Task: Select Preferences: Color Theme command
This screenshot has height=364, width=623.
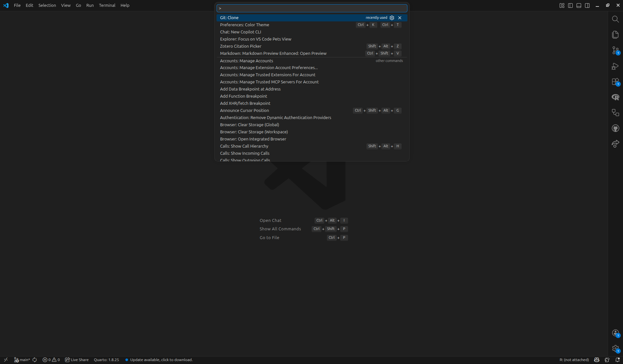Action: 244,25
